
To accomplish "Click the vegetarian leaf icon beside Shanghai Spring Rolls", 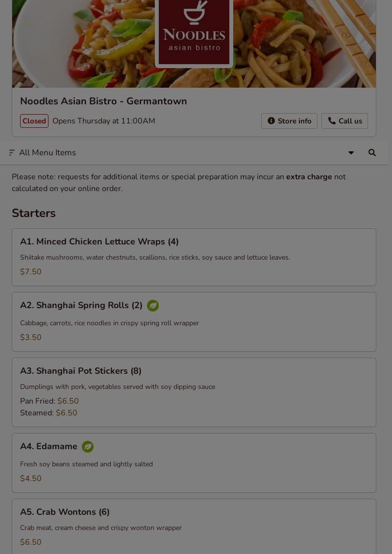I will (153, 306).
